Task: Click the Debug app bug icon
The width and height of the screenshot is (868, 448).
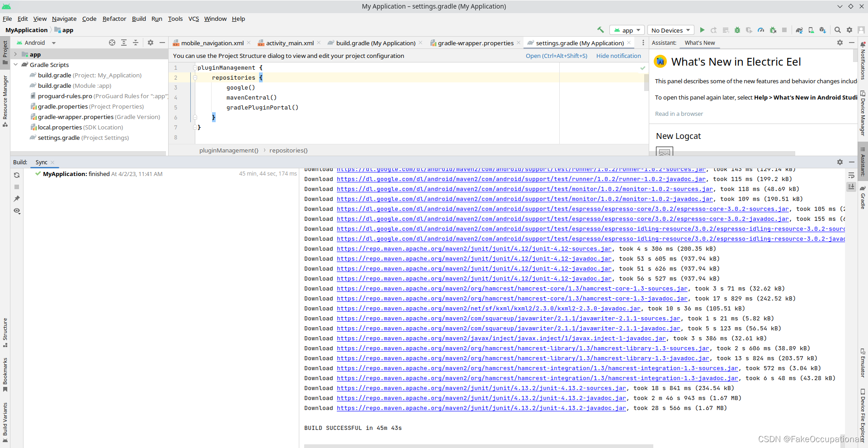Action: tap(737, 30)
